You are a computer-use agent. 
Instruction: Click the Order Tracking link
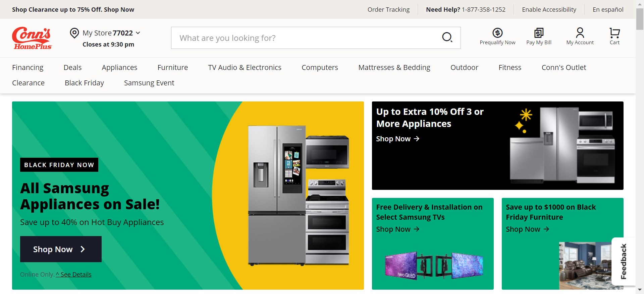(x=388, y=9)
